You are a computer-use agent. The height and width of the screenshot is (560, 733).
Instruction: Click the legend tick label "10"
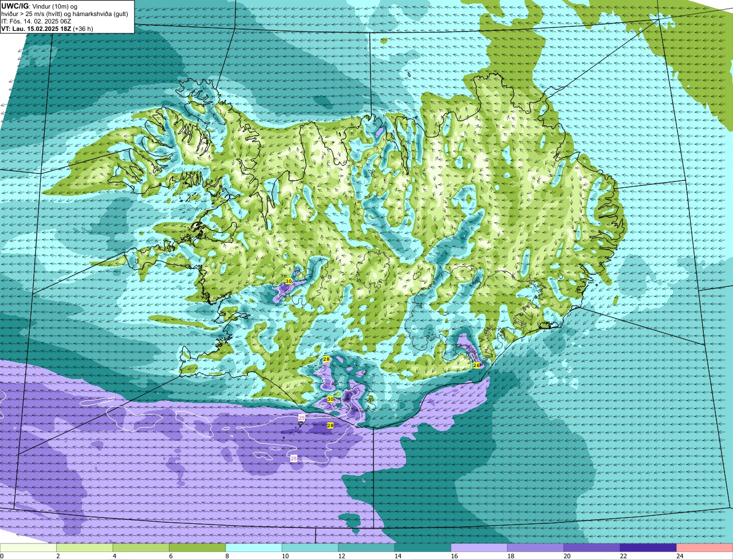(284, 556)
